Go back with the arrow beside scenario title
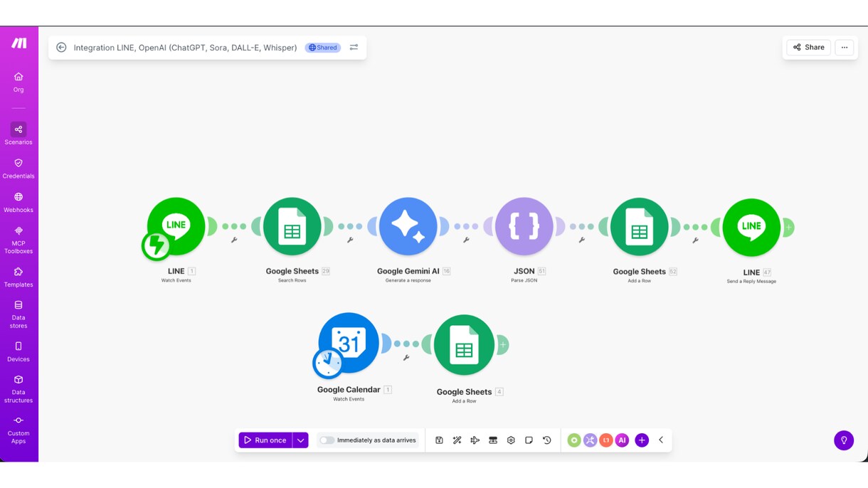This screenshot has width=868, height=488. [x=61, y=48]
